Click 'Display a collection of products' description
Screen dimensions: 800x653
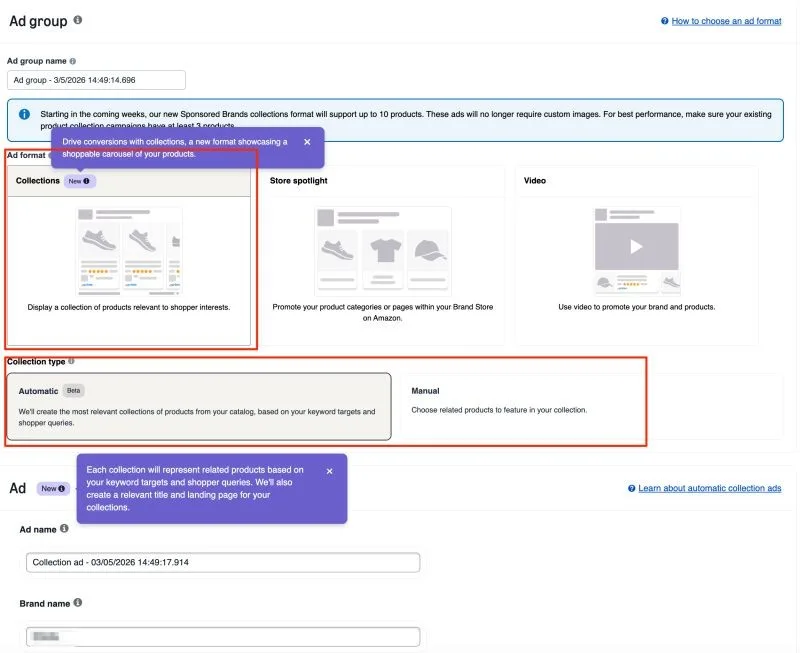(x=129, y=308)
